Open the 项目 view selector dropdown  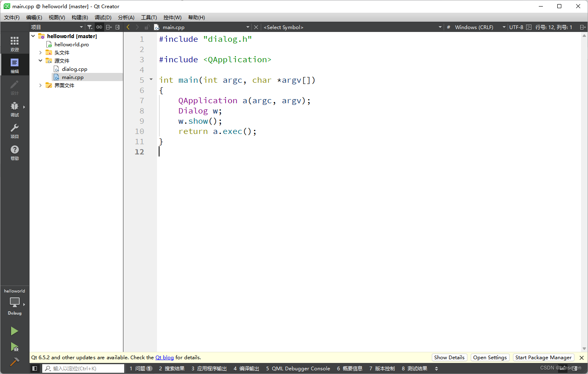(x=57, y=27)
